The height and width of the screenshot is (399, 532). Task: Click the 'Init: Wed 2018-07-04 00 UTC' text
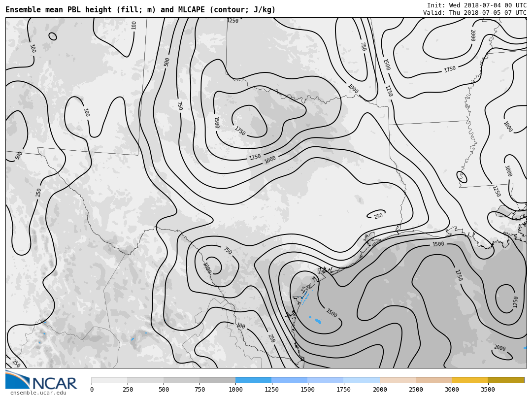click(477, 5)
